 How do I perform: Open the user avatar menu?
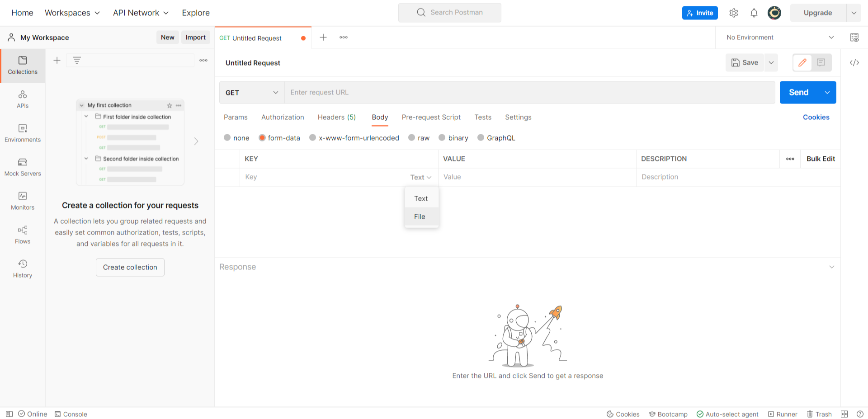coord(774,13)
